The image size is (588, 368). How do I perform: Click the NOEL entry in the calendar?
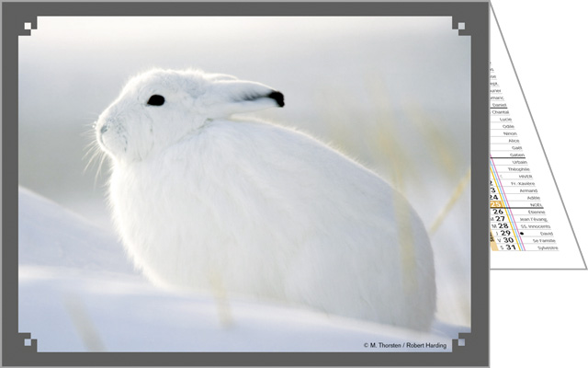pos(536,205)
